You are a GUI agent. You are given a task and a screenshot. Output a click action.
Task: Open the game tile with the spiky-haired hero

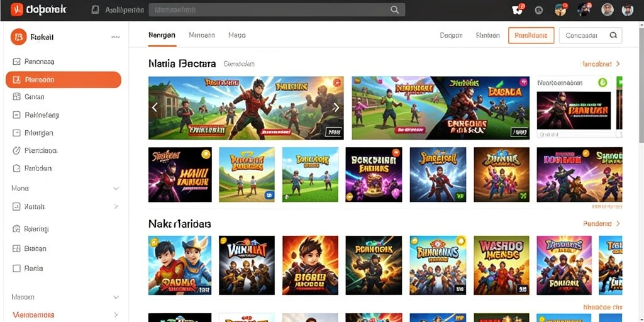point(310,265)
